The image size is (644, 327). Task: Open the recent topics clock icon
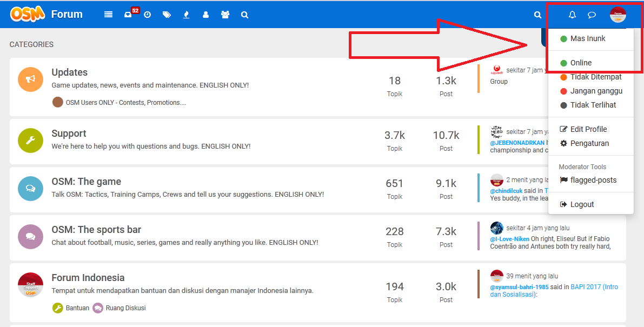tap(148, 15)
